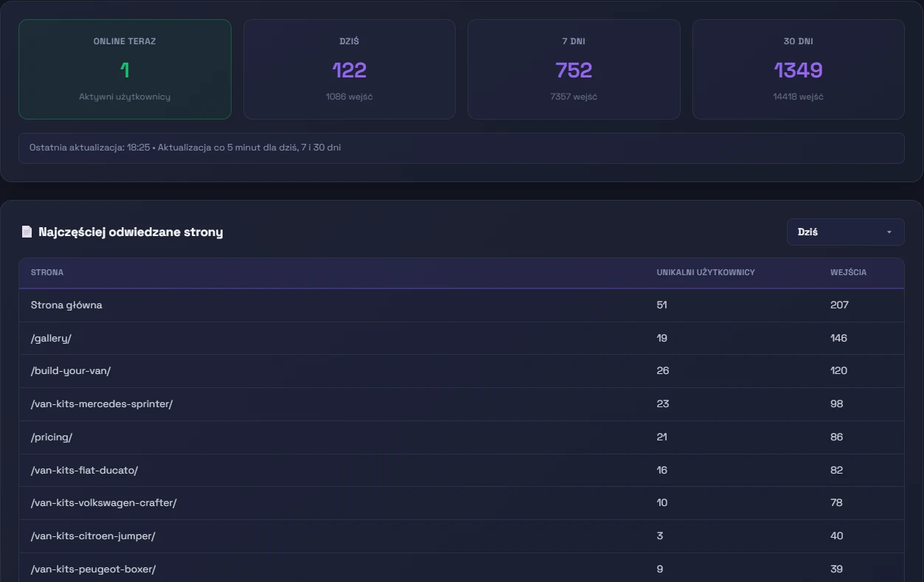Viewport: 924px width, 582px height.
Task: Click the document icon beside Najczęściej odwiedzane strony
Action: 27,232
